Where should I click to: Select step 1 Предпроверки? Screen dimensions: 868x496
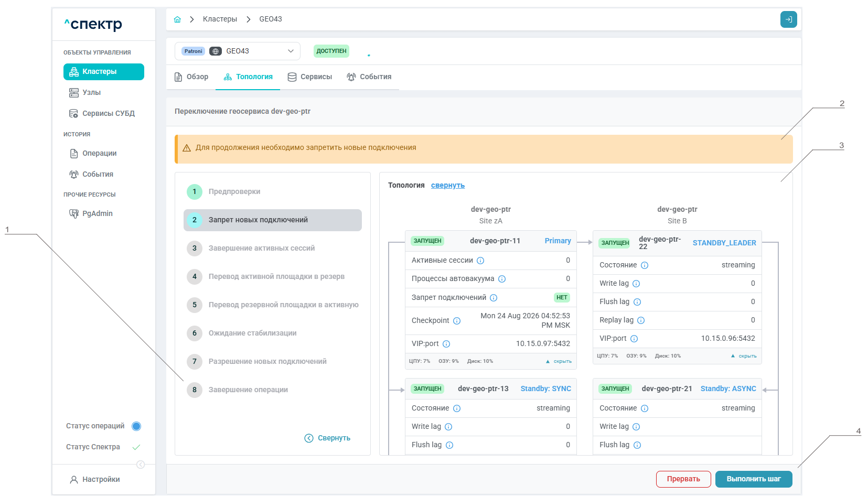coord(273,192)
